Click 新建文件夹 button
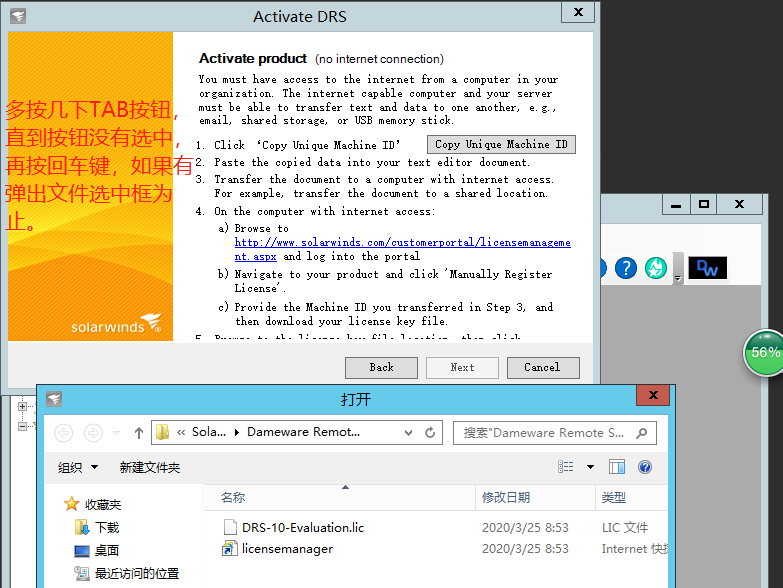The width and height of the screenshot is (783, 588). (x=149, y=468)
